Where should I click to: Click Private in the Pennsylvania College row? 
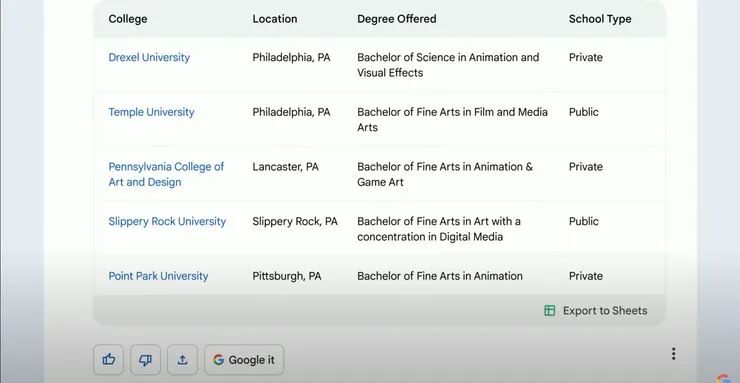586,167
